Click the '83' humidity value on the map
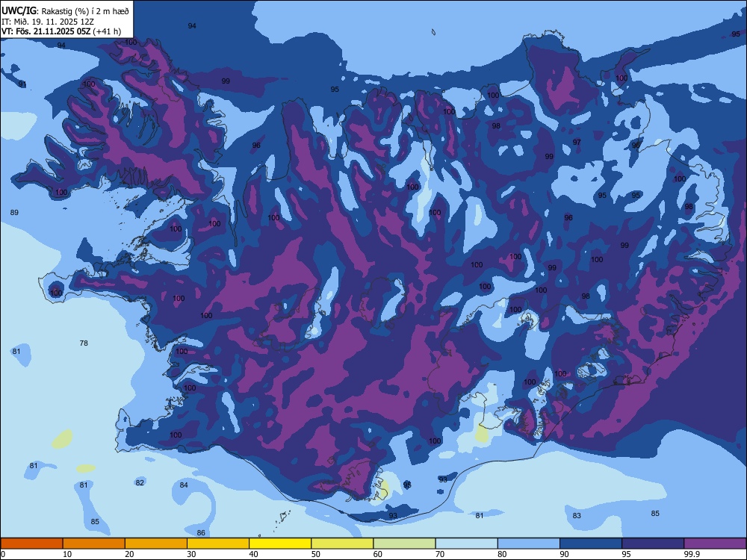Screen dimensions: 747x560 pos(577,515)
